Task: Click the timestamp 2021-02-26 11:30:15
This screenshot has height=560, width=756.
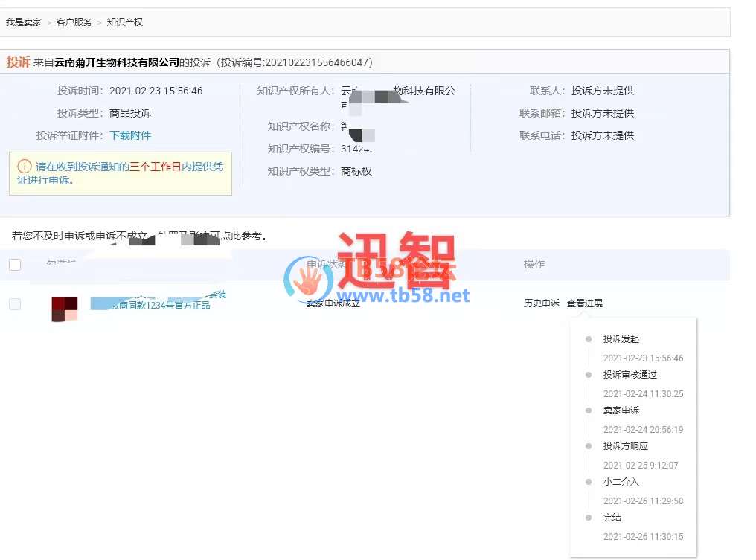Action: coord(643,537)
